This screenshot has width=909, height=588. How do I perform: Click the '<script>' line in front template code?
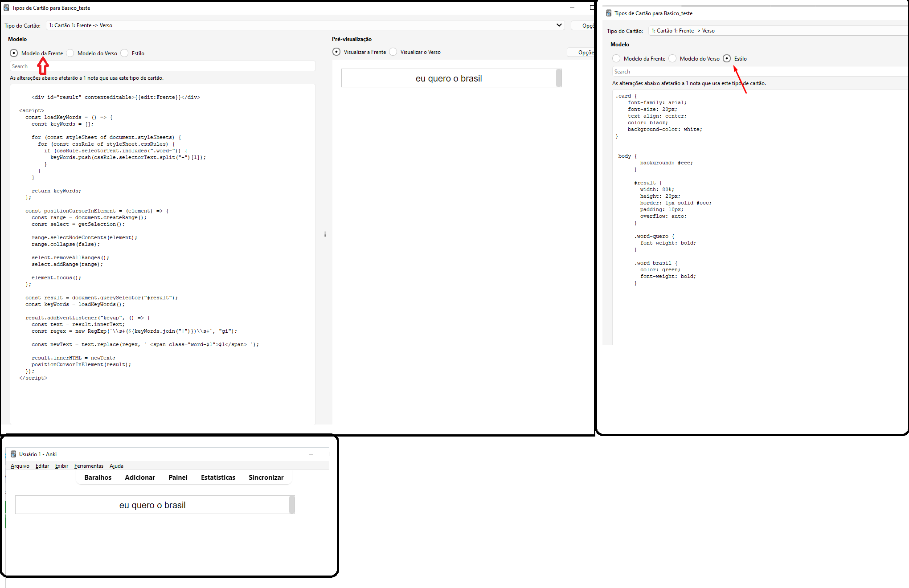point(32,110)
